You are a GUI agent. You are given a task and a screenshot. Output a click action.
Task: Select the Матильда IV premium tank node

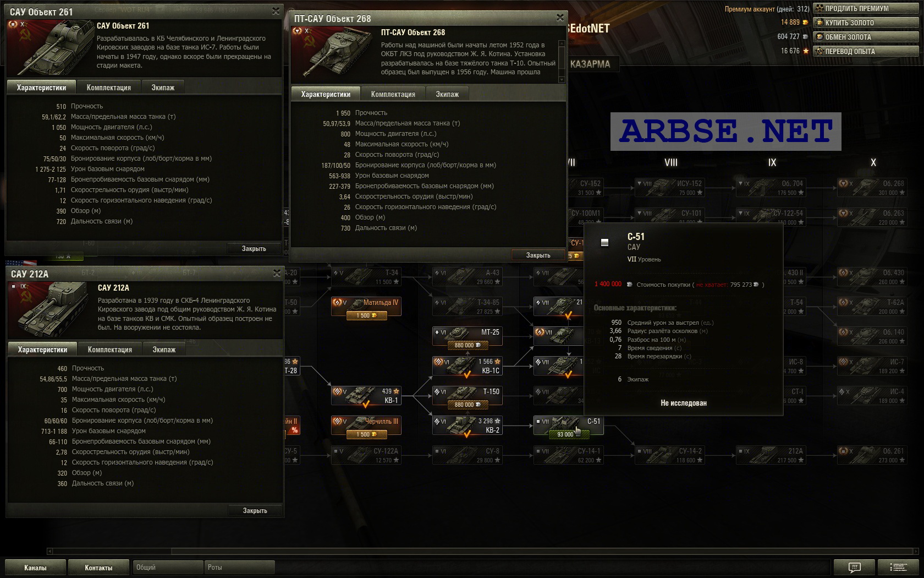[x=366, y=307]
